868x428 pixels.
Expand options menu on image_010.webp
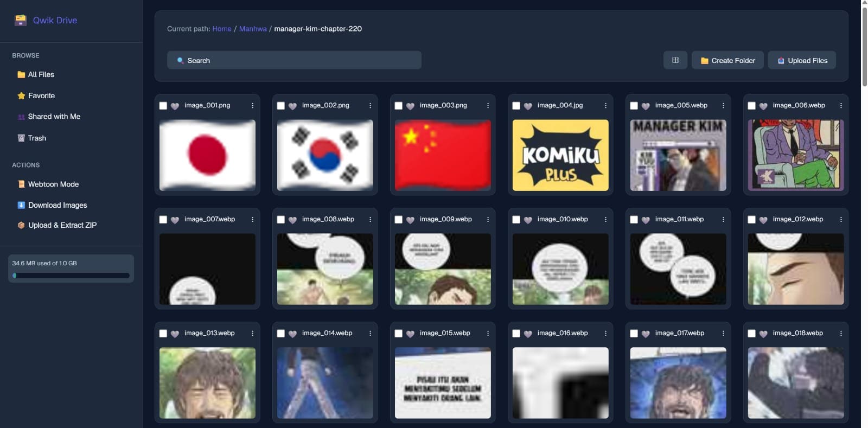point(605,220)
